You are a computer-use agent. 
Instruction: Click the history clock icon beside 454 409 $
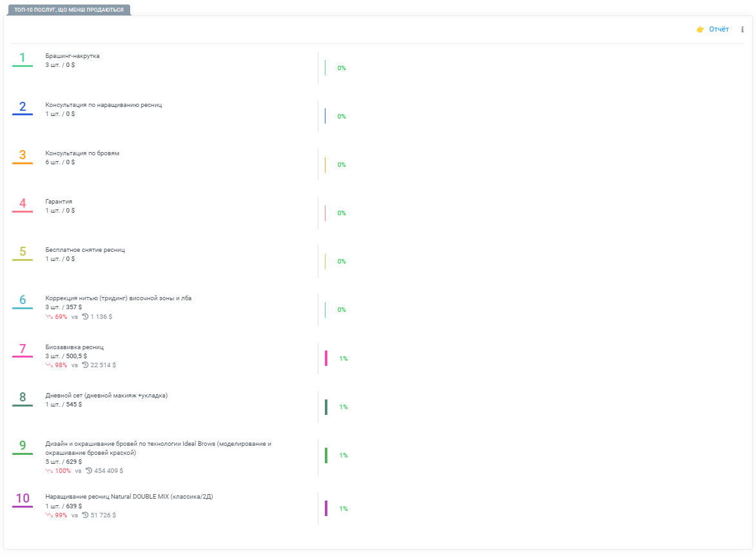(89, 471)
